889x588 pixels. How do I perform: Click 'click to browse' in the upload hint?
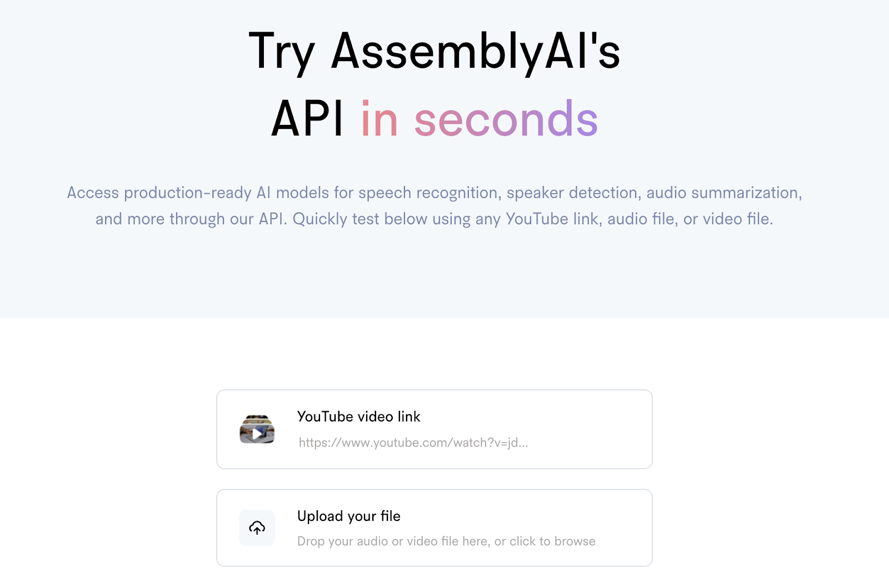tap(552, 541)
